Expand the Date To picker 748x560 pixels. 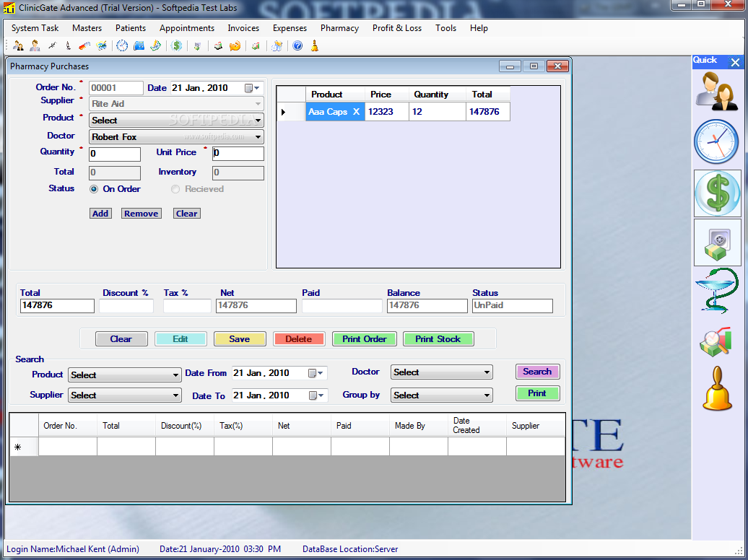click(317, 395)
